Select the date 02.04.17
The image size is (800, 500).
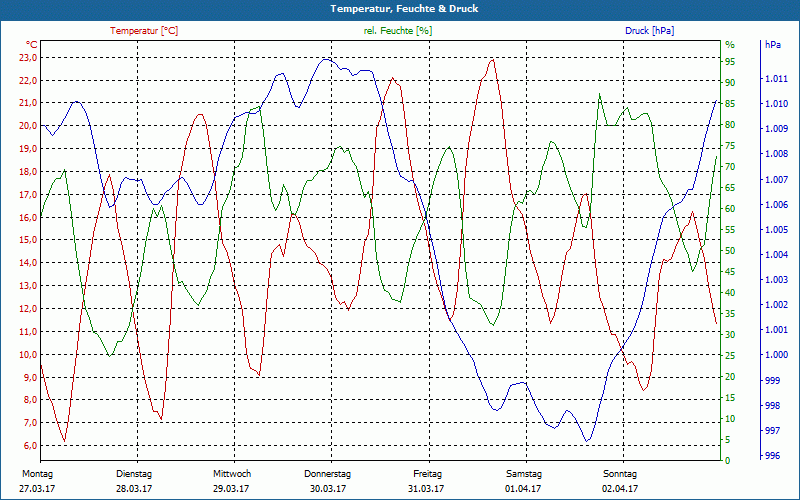620,489
